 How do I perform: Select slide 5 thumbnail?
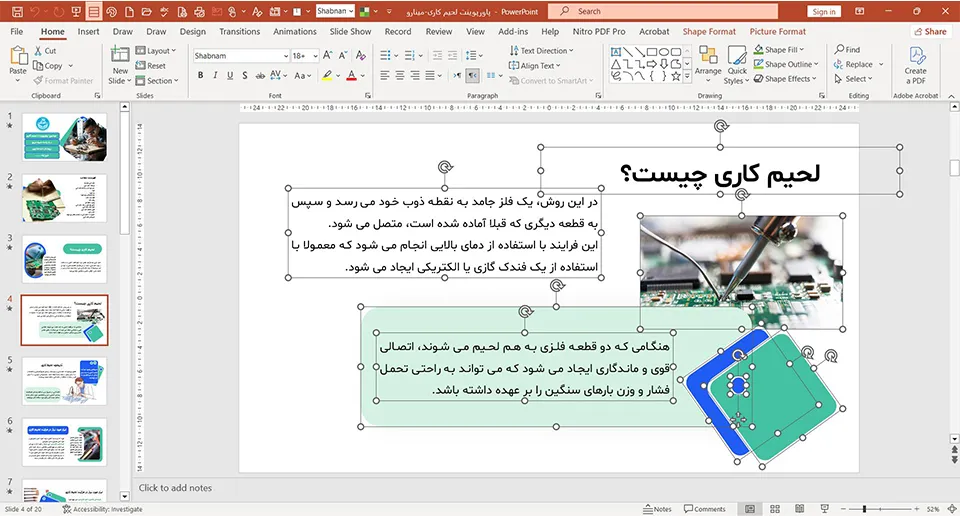point(64,381)
